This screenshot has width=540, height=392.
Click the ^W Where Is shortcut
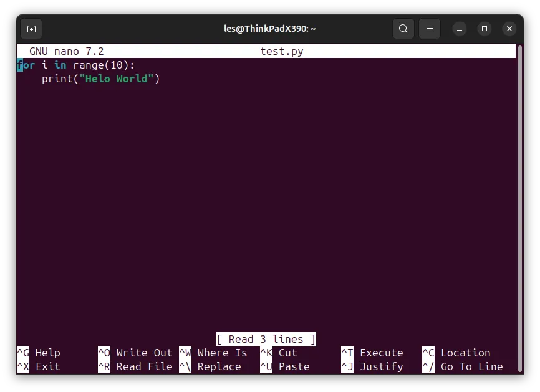[213, 353]
